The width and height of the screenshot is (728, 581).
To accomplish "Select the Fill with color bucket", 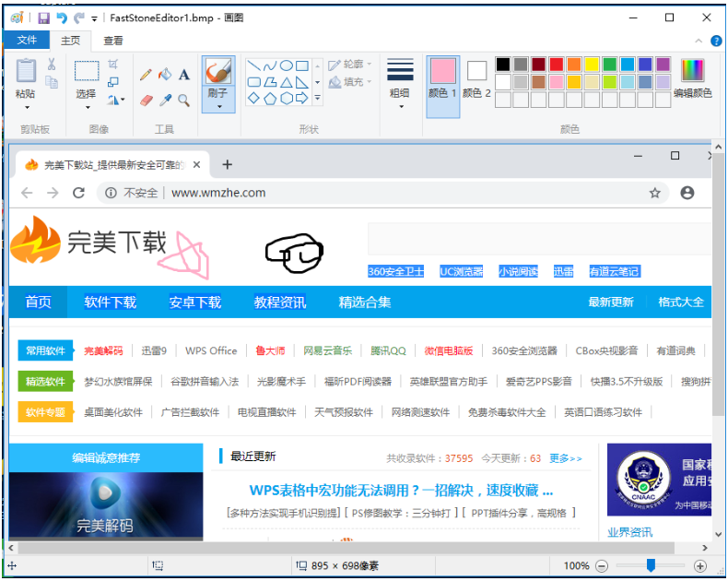I will pos(165,75).
